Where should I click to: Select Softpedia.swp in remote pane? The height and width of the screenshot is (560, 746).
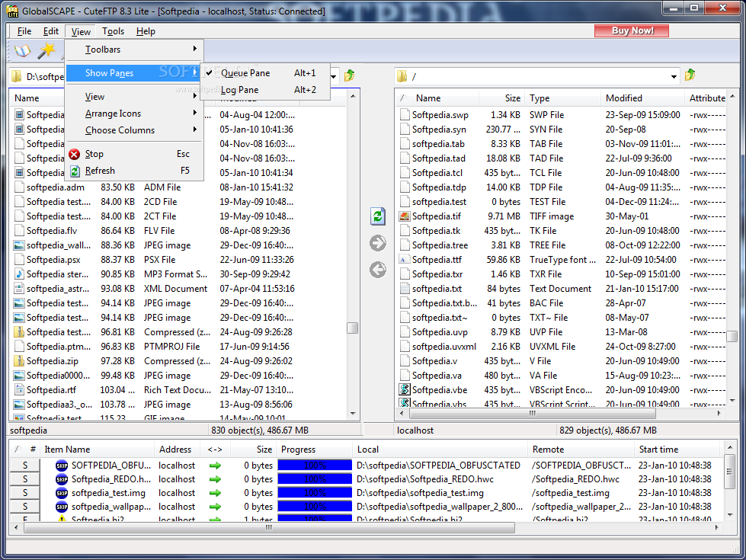[440, 115]
